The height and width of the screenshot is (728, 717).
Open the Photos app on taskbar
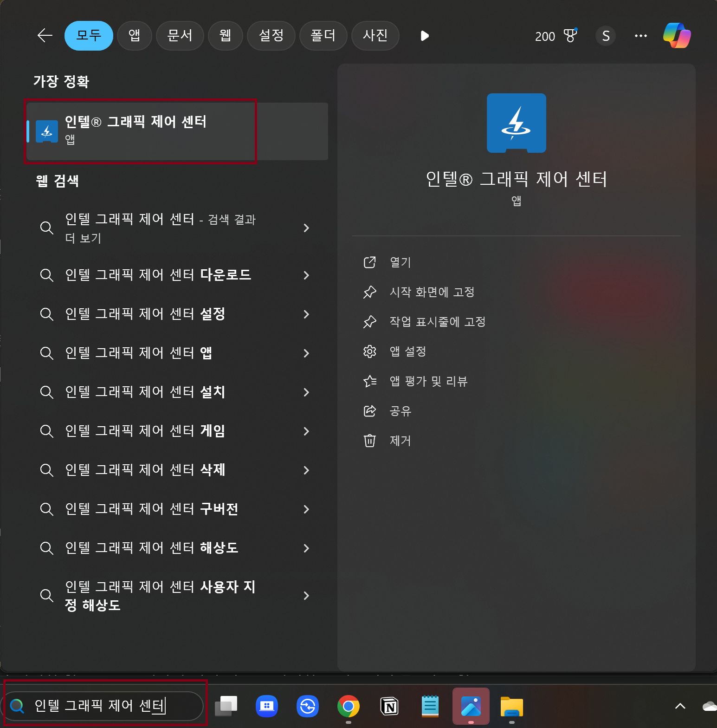pos(471,706)
